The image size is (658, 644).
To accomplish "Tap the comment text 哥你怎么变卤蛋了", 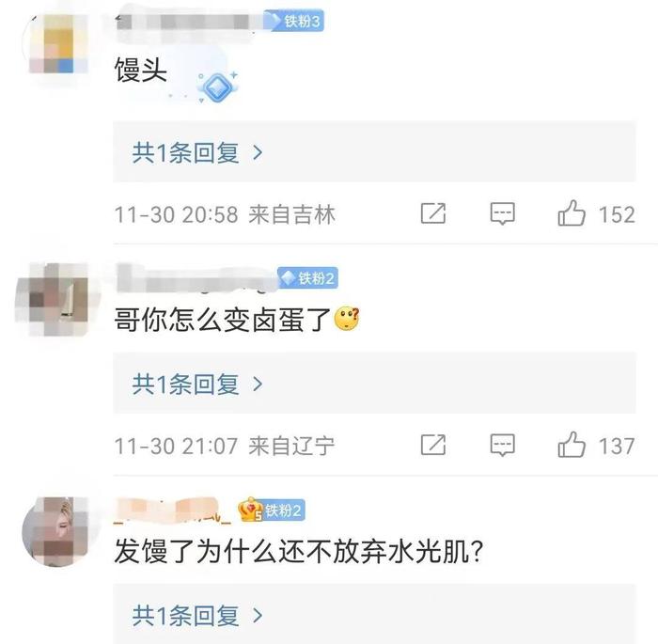I will [223, 320].
